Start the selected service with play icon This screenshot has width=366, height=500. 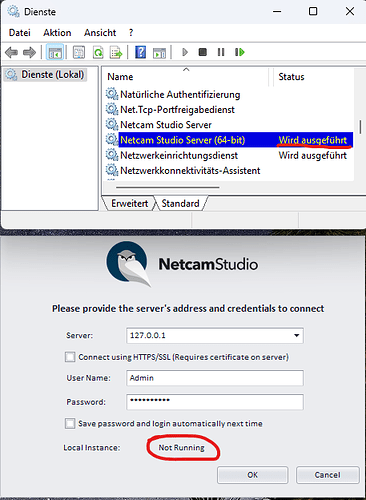coord(185,52)
